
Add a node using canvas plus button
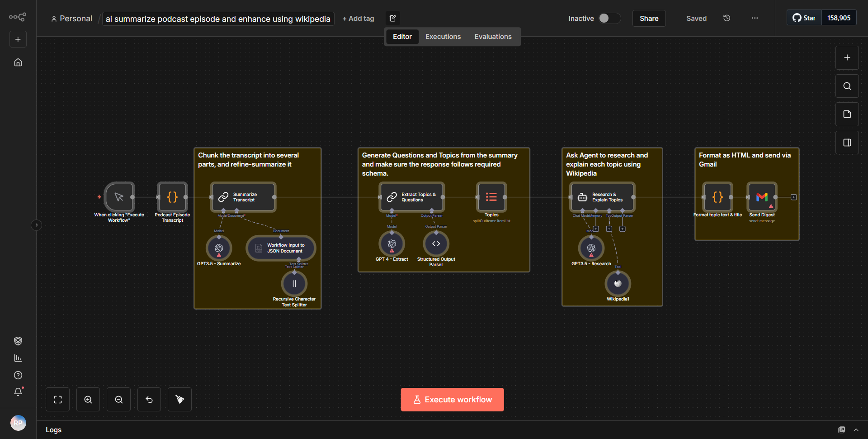pos(847,57)
